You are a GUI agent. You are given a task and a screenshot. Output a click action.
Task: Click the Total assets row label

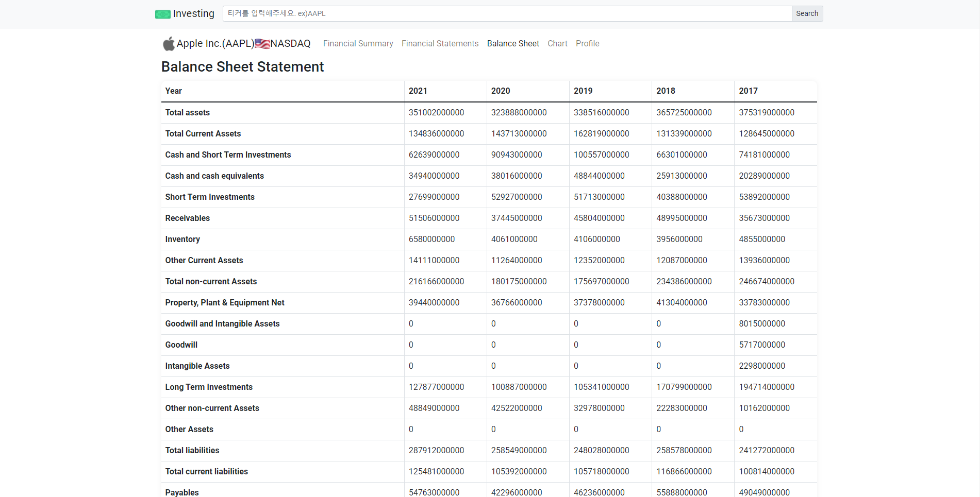(187, 112)
